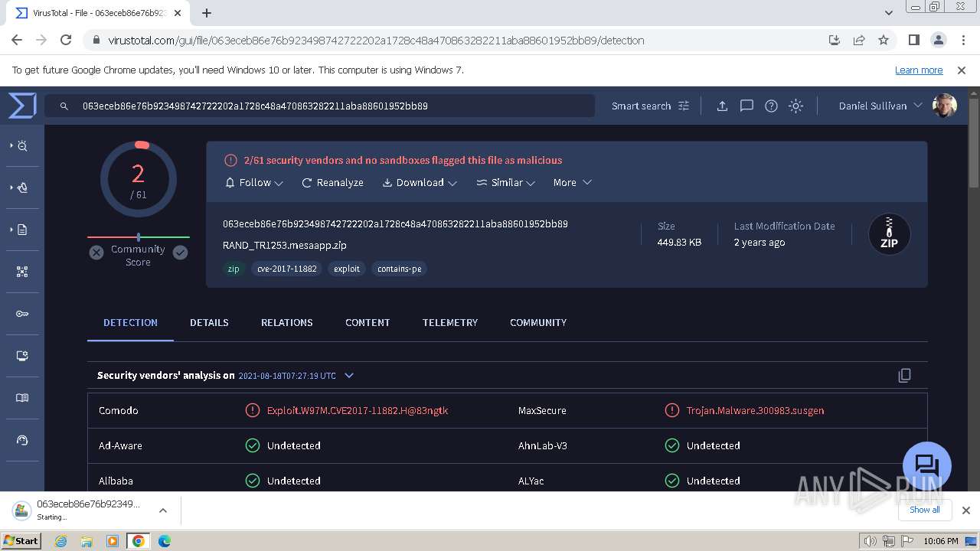Open the Livehunt sidebar icon
This screenshot has width=980, height=551.
pyautogui.click(x=21, y=187)
